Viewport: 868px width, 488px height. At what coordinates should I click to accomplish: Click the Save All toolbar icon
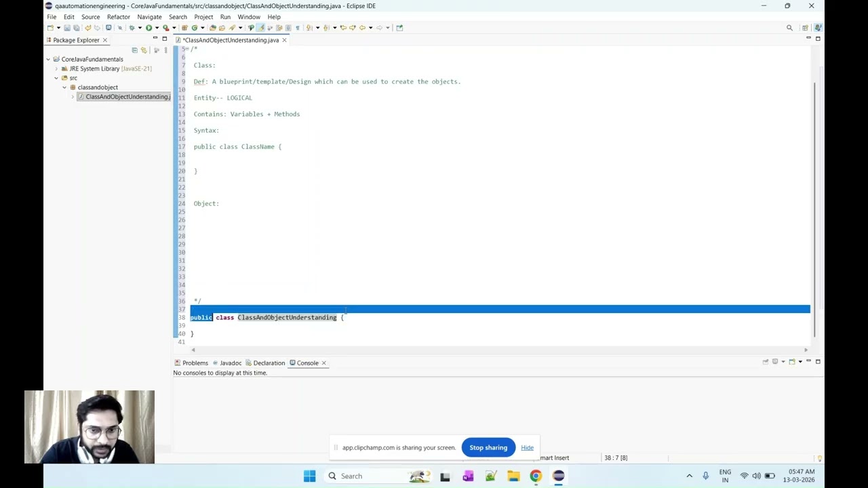[76, 28]
